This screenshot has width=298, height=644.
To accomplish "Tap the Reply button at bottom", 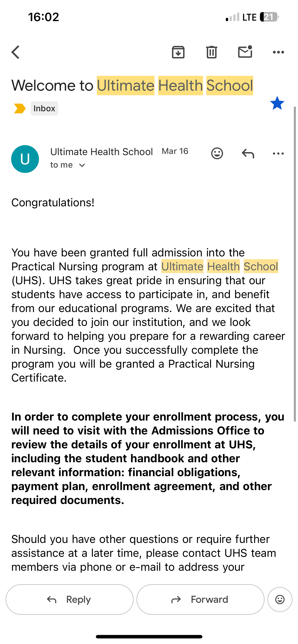I will point(70,599).
